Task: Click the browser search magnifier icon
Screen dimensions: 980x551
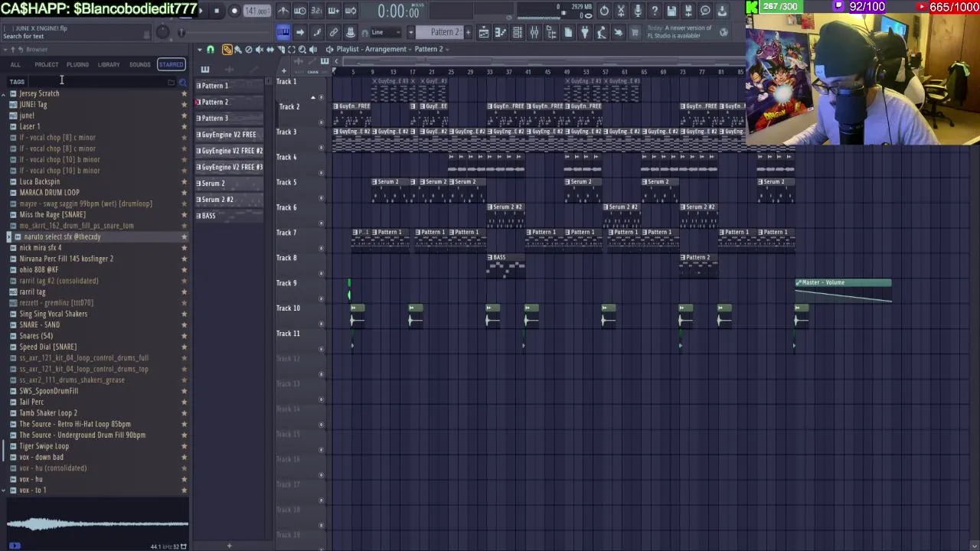Action: 183,82
